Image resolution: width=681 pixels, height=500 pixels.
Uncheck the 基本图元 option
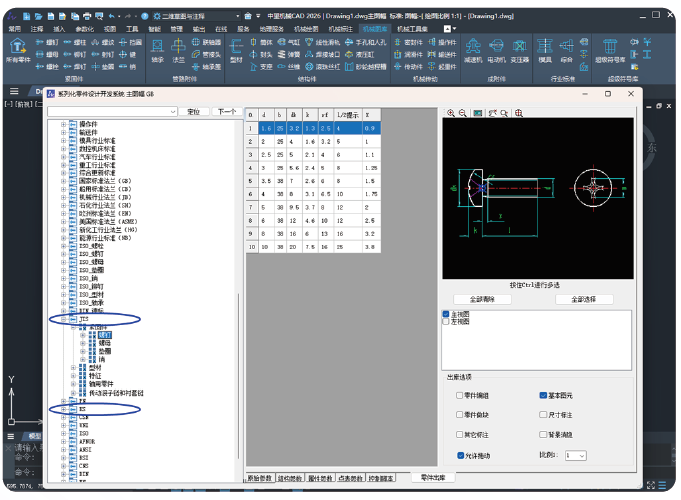click(543, 395)
